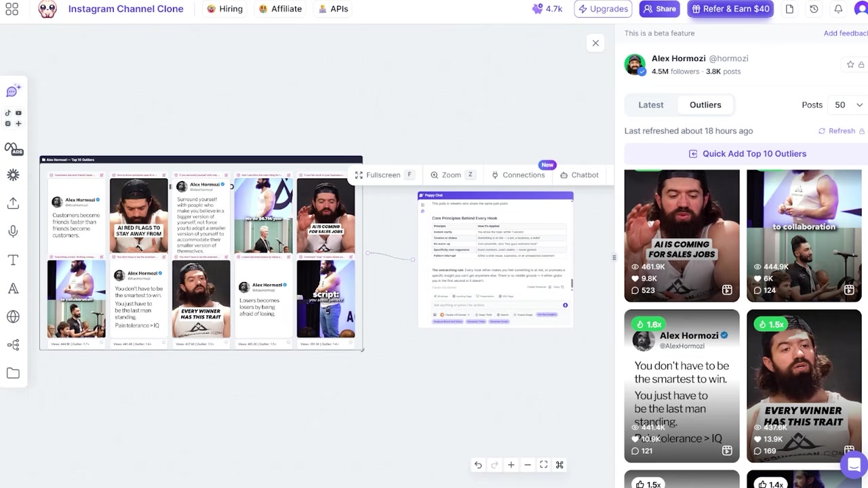The image size is (868, 488).
Task: Click the Refresh link
Action: click(x=842, y=131)
